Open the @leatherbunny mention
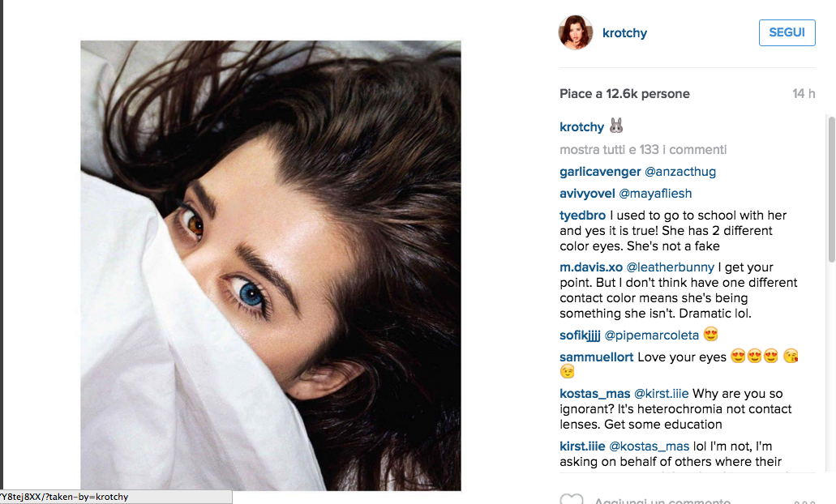The width and height of the screenshot is (836, 504). [x=671, y=267]
